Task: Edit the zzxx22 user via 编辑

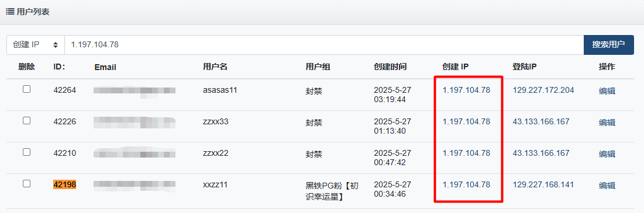Action: (607, 153)
